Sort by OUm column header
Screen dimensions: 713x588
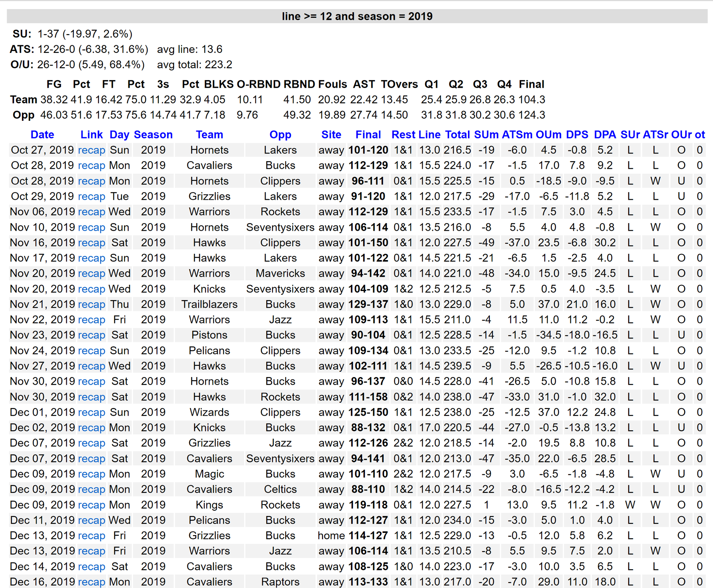[x=548, y=135]
